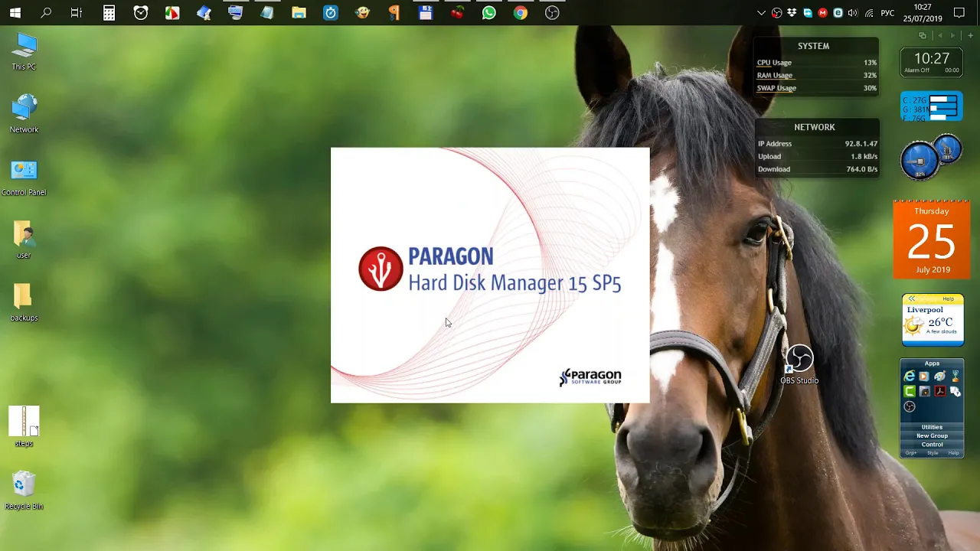This screenshot has height=551, width=980.
Task: Open OBS icon in Apps widget
Action: 910,406
